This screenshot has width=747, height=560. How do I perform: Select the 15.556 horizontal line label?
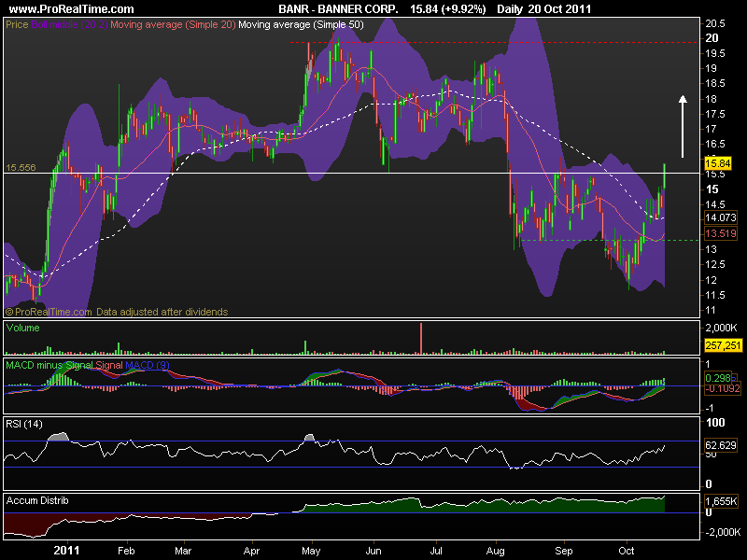pyautogui.click(x=21, y=168)
